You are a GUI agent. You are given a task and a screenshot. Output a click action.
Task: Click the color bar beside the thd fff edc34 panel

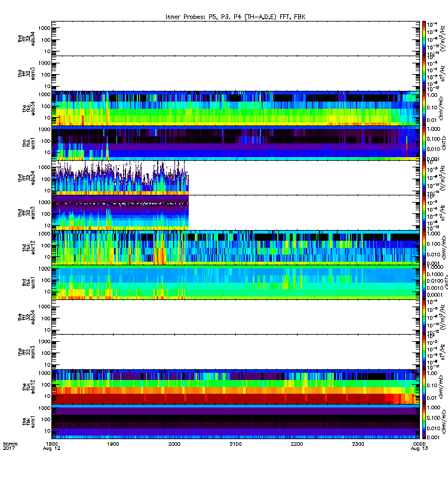point(424,177)
